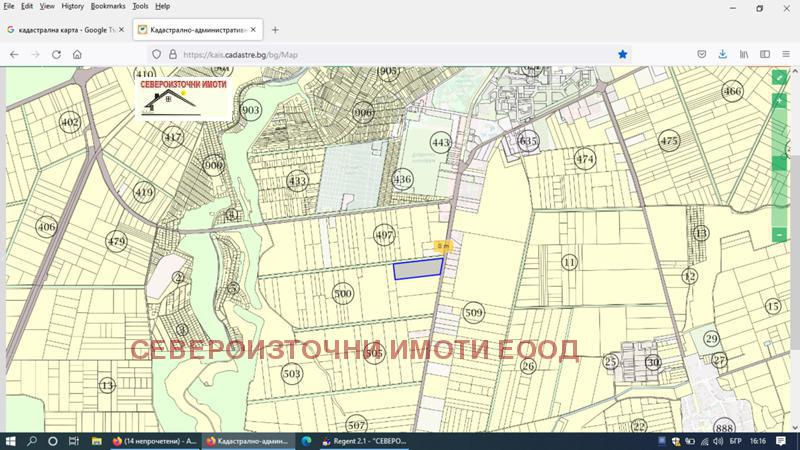Select the highlighted blue parcel on map
800x450 pixels.
pos(417,268)
